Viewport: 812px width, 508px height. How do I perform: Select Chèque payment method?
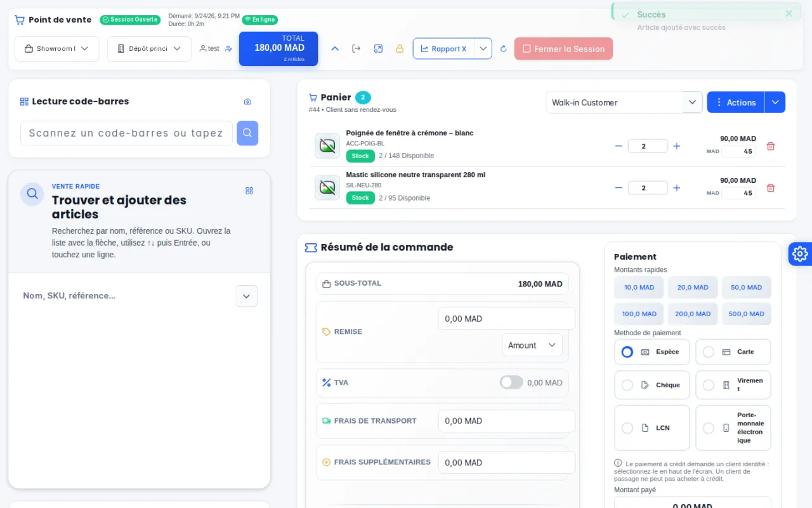[x=652, y=385]
